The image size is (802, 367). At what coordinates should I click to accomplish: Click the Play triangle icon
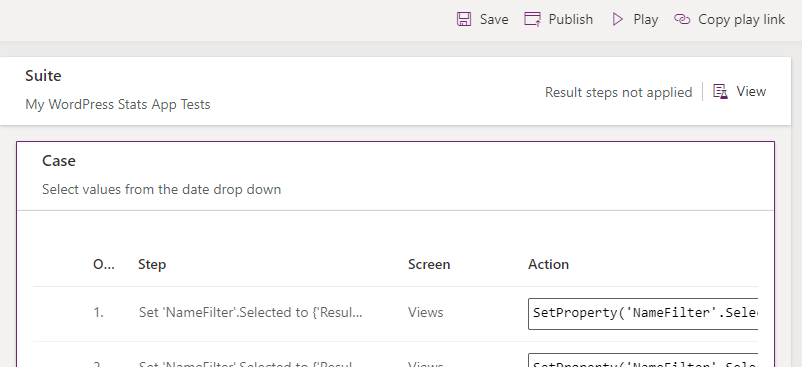618,19
